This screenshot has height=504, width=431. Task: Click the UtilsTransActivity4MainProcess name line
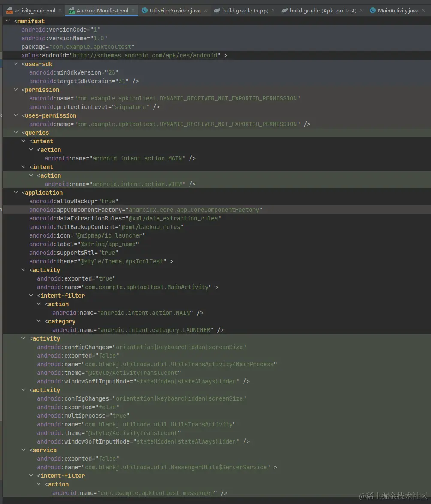coord(157,364)
